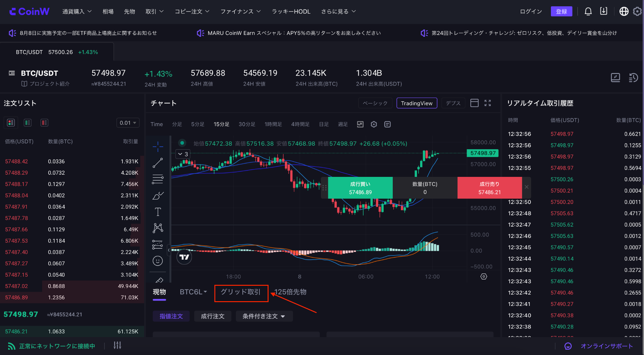Show only sell orders in order list
Image resolution: width=644 pixels, height=355 pixels.
click(44, 123)
